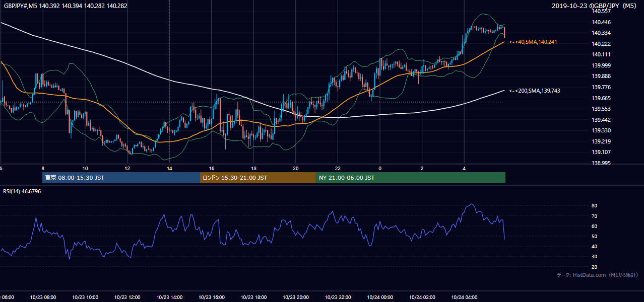Click hour tick 16 under the price chart
This screenshot has width=644, height=302.
point(212,168)
